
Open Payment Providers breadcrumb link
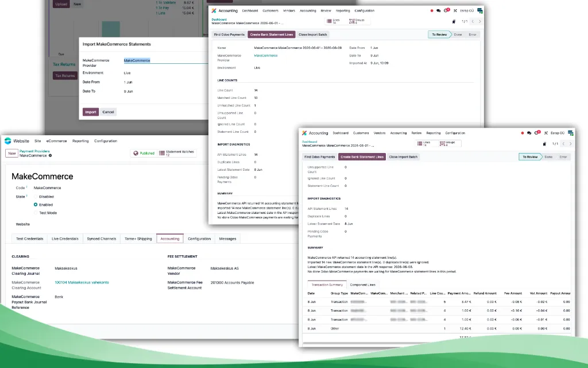point(34,151)
